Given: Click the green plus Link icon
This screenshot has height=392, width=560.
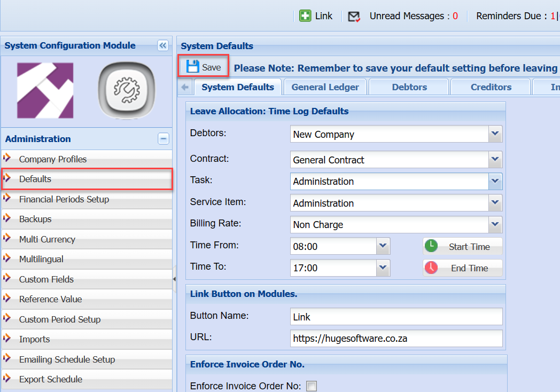Looking at the screenshot, I should click(305, 16).
